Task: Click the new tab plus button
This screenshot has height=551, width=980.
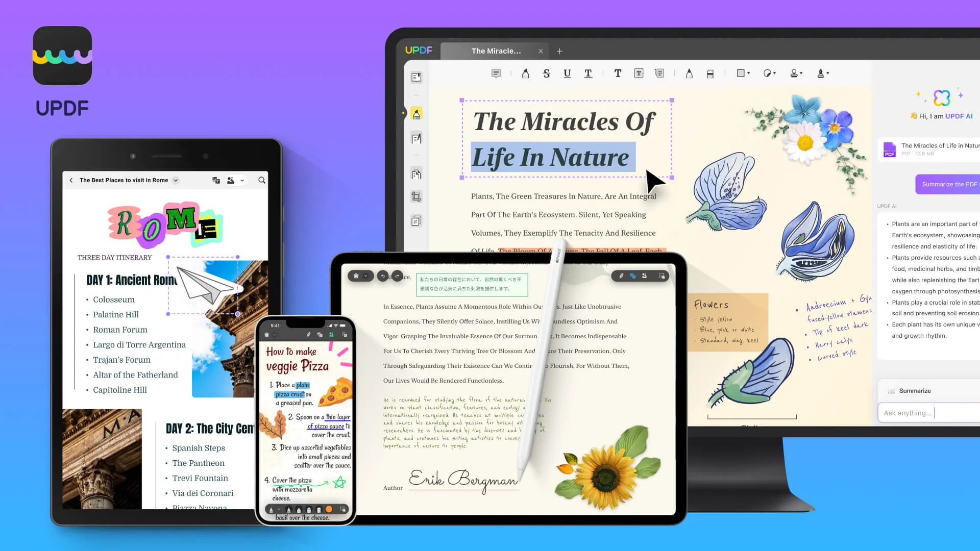Action: pos(560,51)
